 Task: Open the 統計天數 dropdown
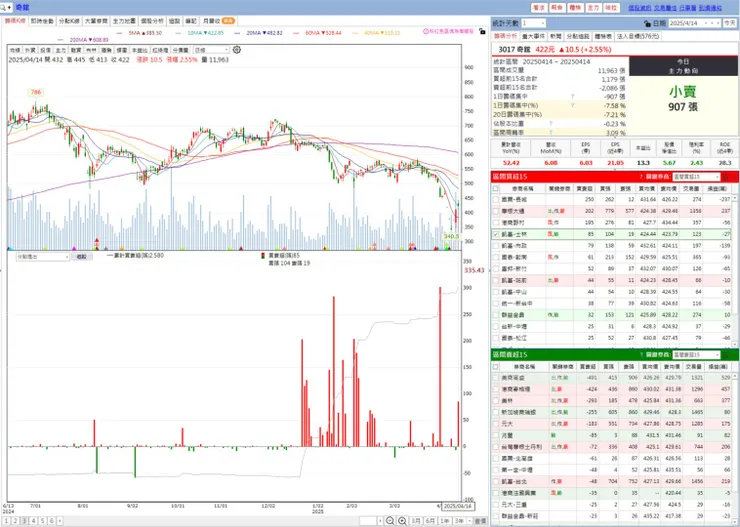coord(534,23)
